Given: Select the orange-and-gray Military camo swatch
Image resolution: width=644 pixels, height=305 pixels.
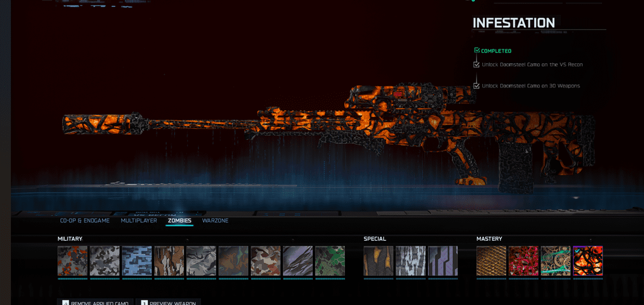Looking at the screenshot, I should click(x=73, y=260).
